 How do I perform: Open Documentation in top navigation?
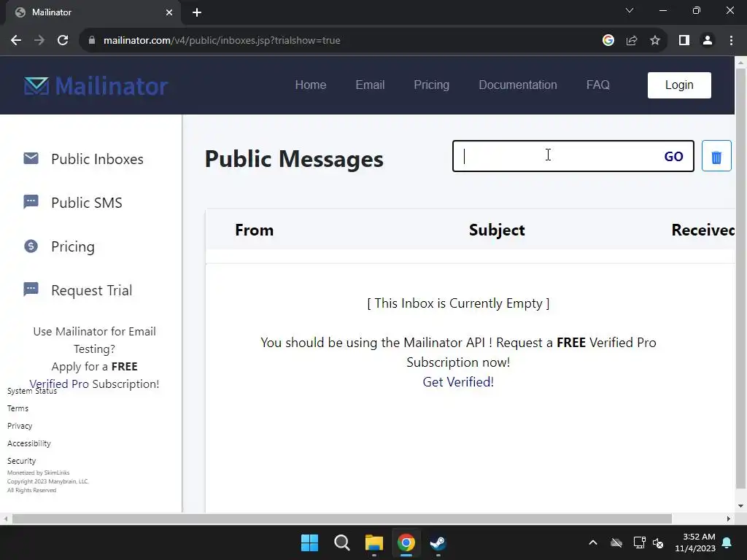point(517,85)
